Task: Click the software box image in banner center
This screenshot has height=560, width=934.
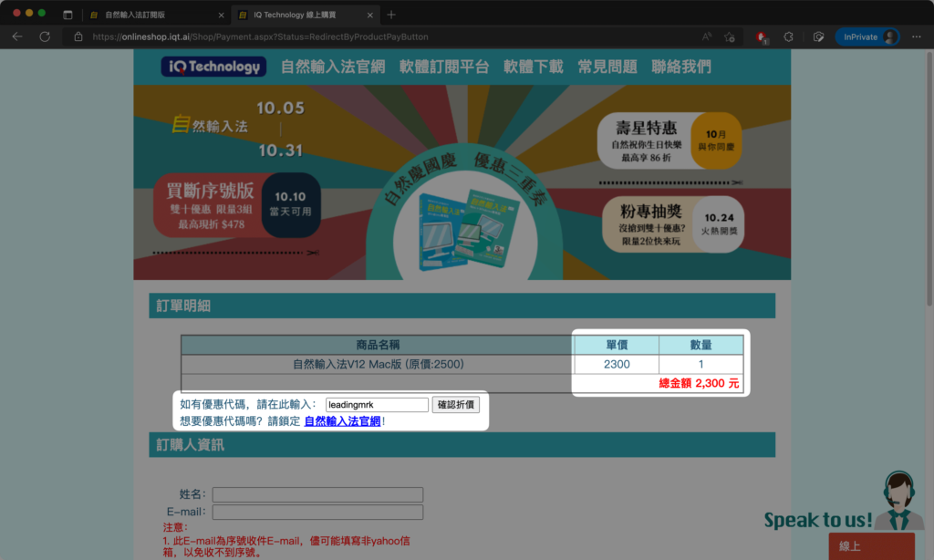Action: 468,229
